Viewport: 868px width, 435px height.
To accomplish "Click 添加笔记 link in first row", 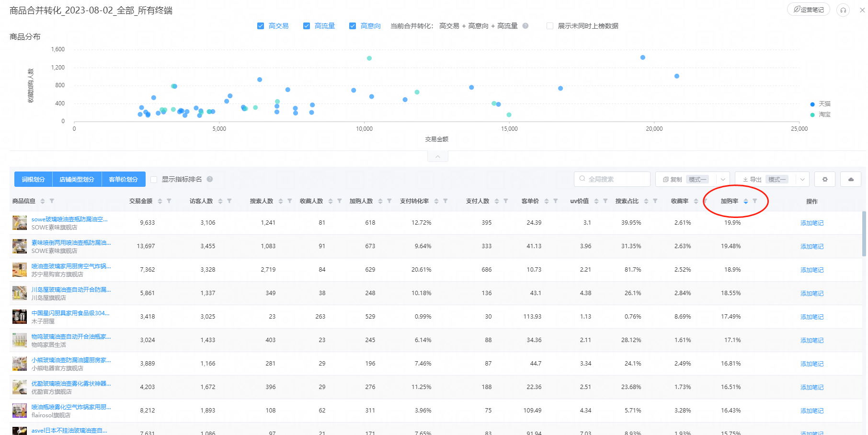I will 812,223.
